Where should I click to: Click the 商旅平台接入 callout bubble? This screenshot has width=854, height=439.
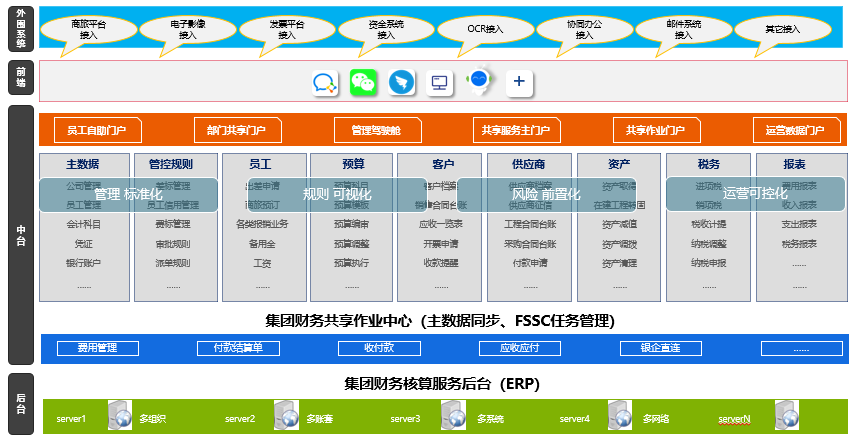tap(89, 29)
